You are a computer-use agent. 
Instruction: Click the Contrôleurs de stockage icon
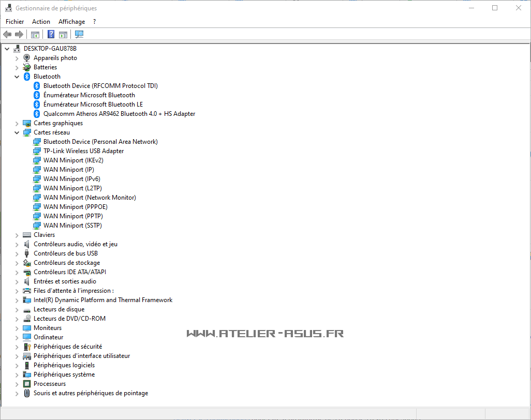point(27,263)
